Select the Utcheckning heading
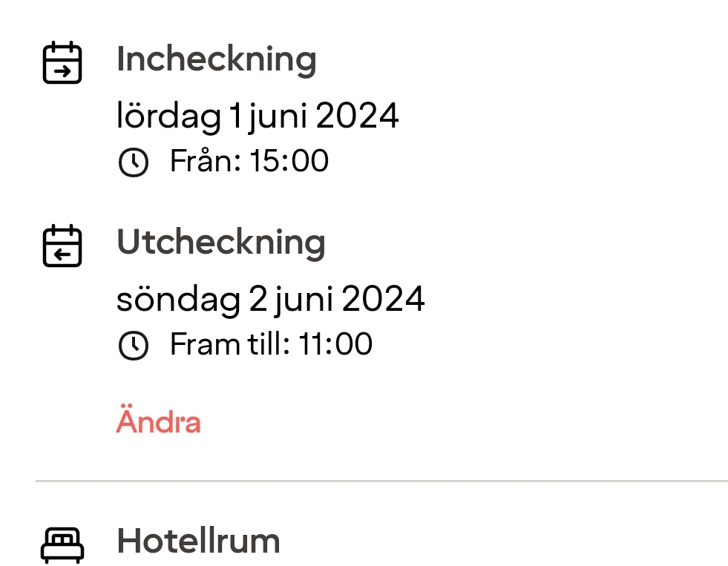 (x=220, y=243)
